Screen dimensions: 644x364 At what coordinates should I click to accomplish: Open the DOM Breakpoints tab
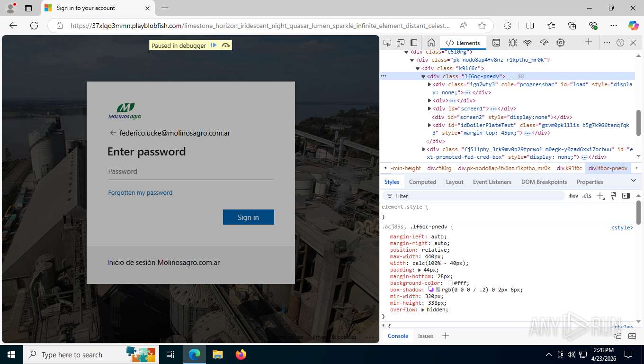(x=544, y=182)
